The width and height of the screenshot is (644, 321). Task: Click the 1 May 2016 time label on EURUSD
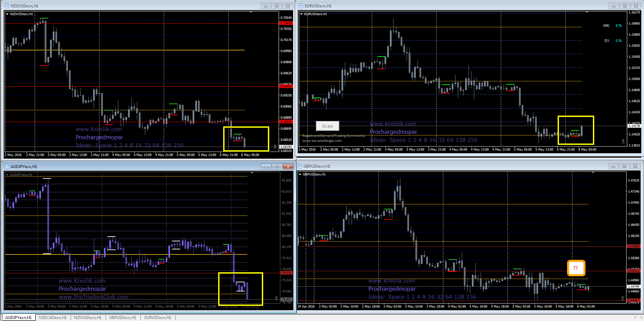click(307, 150)
